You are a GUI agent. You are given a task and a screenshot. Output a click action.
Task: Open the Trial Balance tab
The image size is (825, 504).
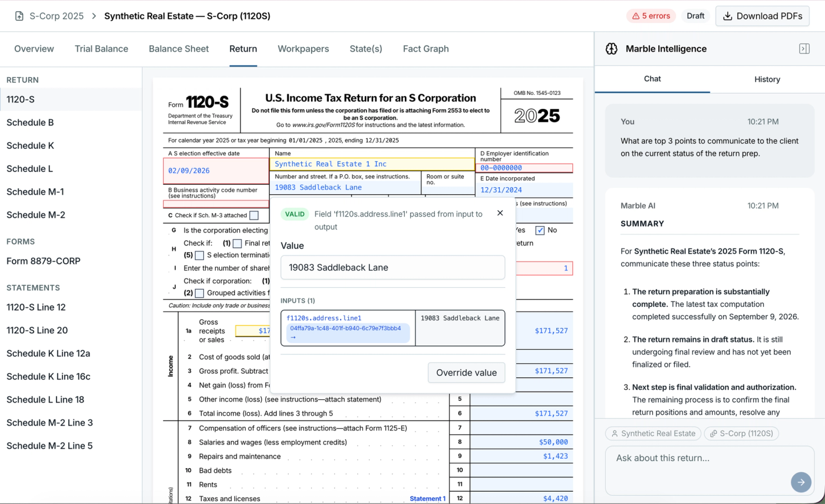(x=101, y=49)
